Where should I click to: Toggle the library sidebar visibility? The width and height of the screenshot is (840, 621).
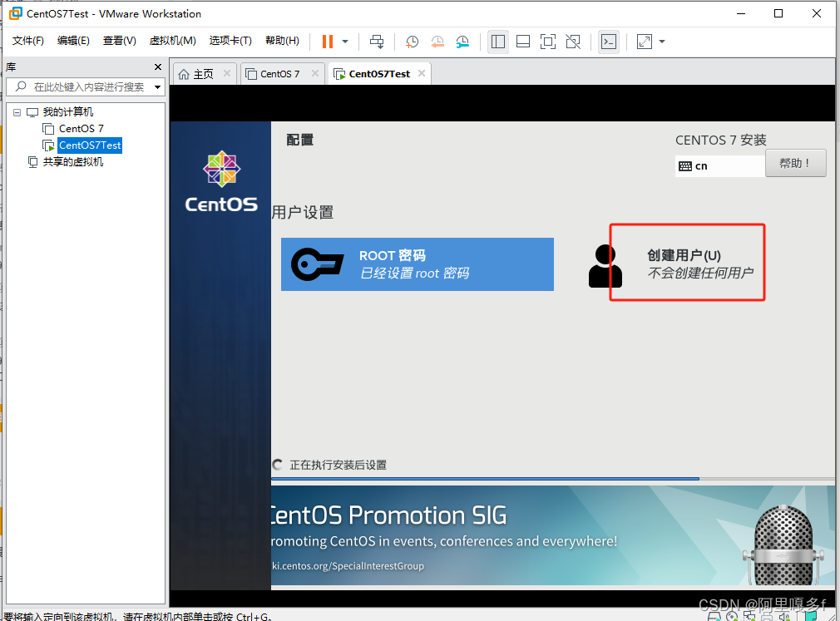click(x=497, y=42)
